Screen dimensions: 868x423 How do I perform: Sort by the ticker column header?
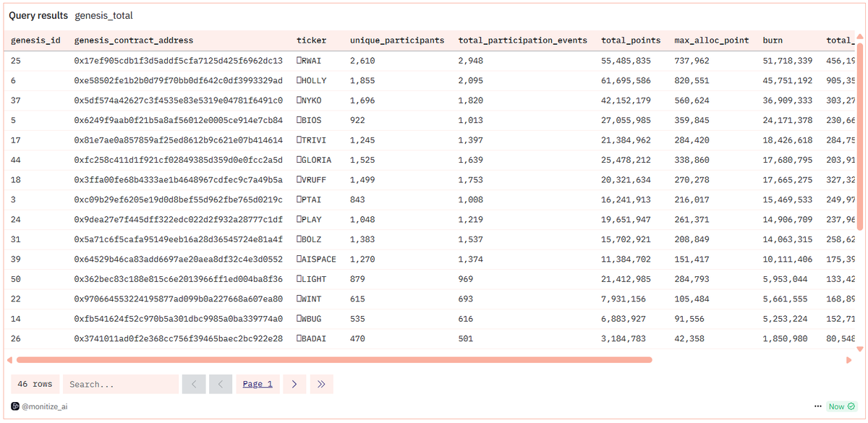click(311, 40)
